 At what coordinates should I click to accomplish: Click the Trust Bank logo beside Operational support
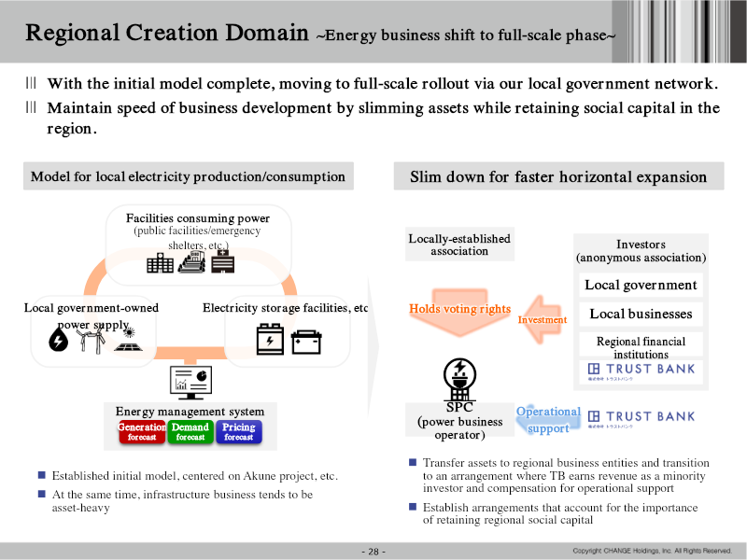coord(641,418)
